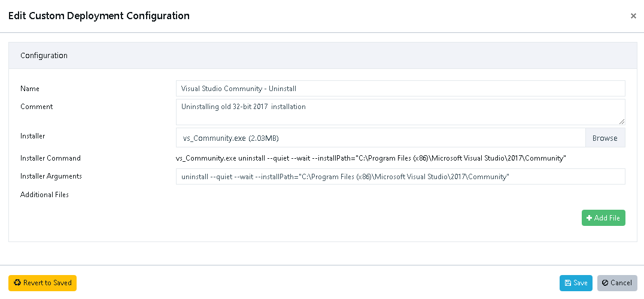
Task: Click the dialog title Edit Custom Deployment Configuration
Action: click(x=99, y=16)
